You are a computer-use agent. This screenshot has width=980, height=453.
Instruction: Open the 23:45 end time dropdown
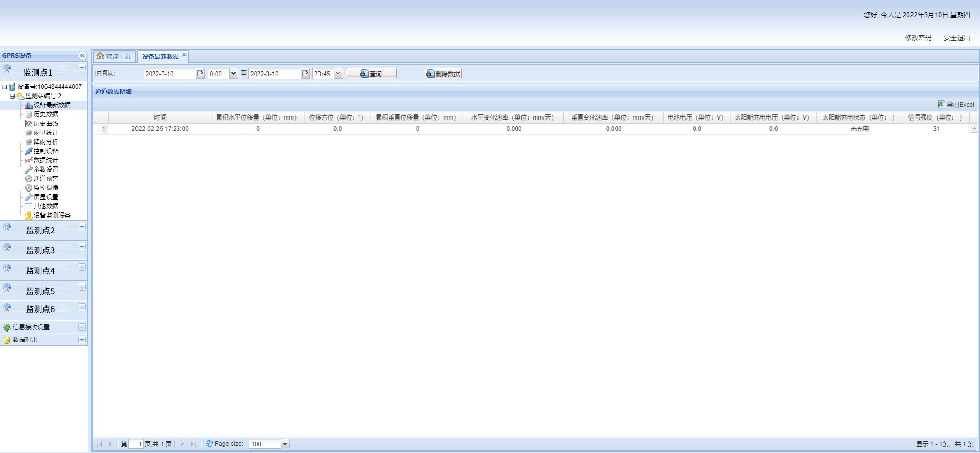pos(338,74)
